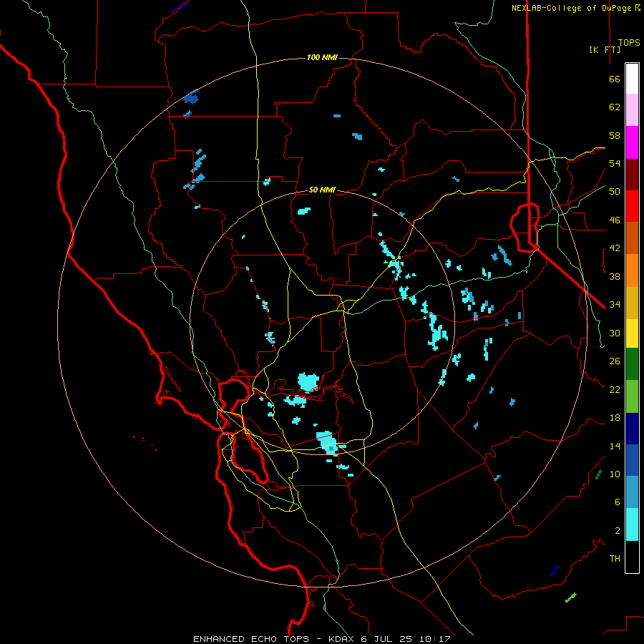Screen dimensions: 644x644
Task: Select the medium sky-blue legend swatch
Action: coord(632,492)
